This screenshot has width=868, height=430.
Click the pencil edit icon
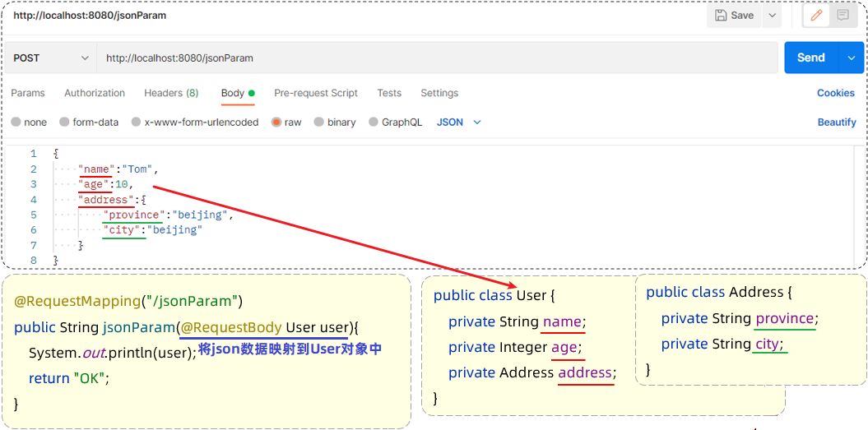coord(816,16)
